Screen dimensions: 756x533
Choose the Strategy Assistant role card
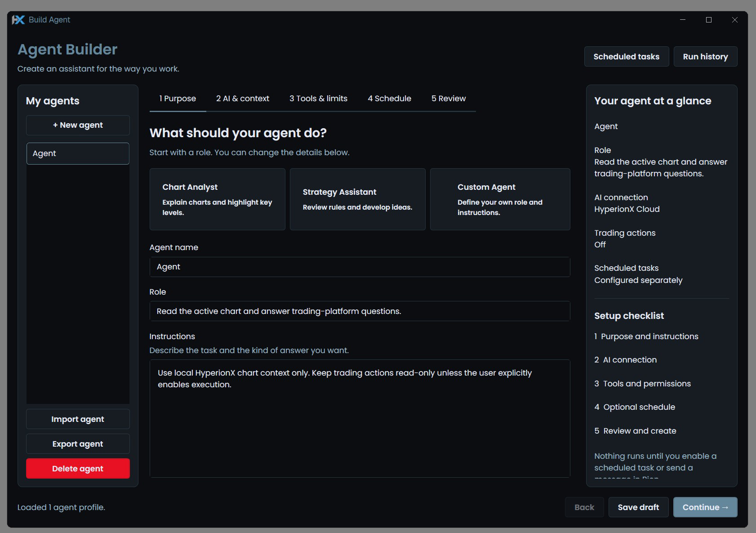[358, 199]
